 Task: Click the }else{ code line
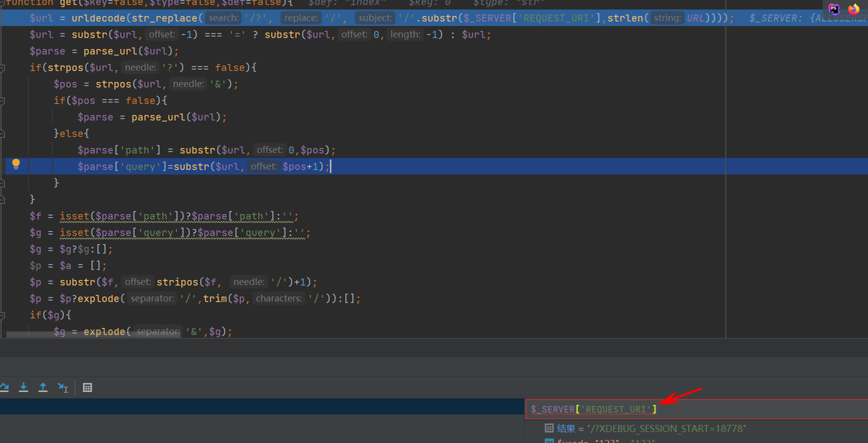click(x=71, y=133)
